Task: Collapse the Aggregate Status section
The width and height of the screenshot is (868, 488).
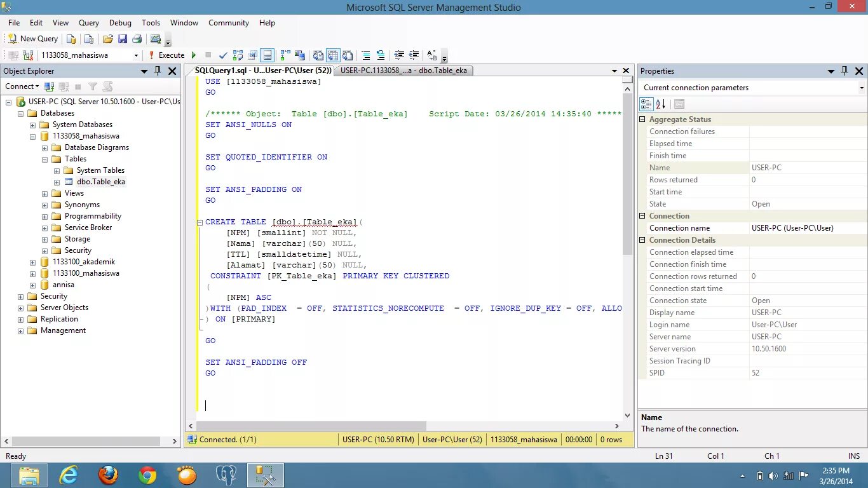Action: 642,119
